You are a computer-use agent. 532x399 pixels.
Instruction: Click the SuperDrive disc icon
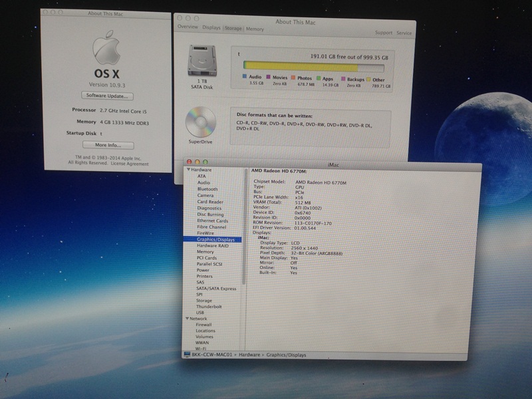(200, 122)
